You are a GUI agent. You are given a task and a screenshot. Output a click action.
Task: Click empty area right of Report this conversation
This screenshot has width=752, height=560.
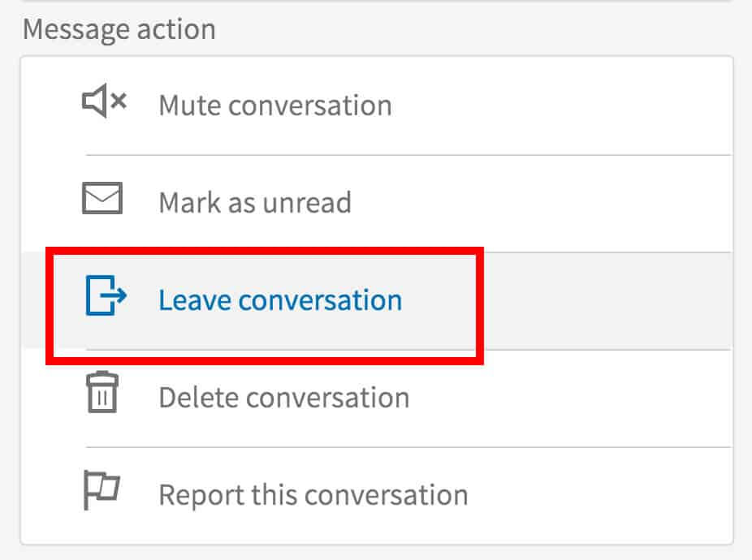click(601, 495)
